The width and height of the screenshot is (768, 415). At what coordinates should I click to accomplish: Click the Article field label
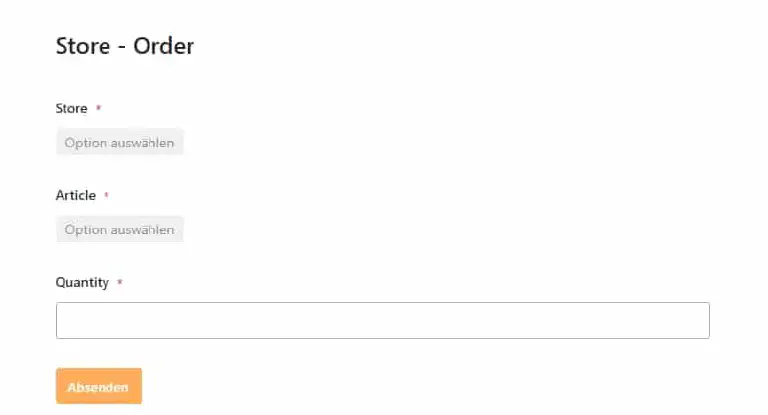[x=76, y=195]
